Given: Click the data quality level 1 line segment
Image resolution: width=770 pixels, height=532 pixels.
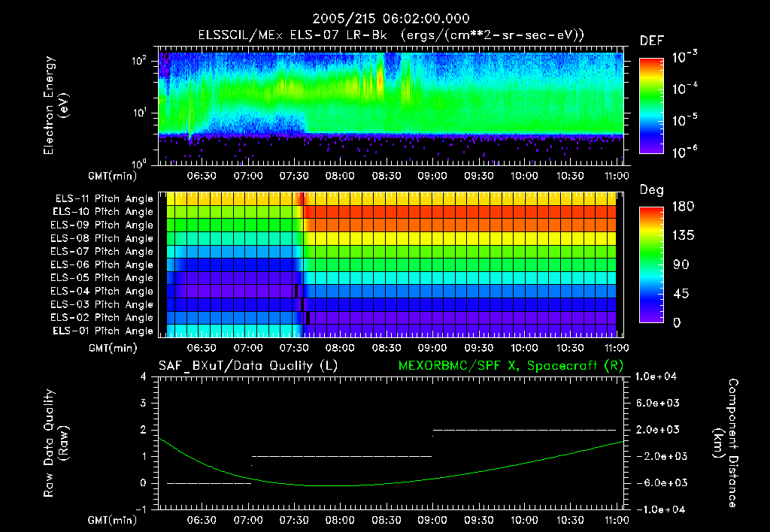Looking at the screenshot, I should pos(341,456).
